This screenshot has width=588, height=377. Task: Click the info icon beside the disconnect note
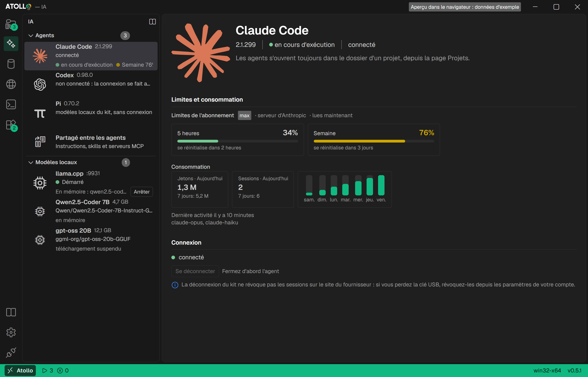[x=175, y=285]
